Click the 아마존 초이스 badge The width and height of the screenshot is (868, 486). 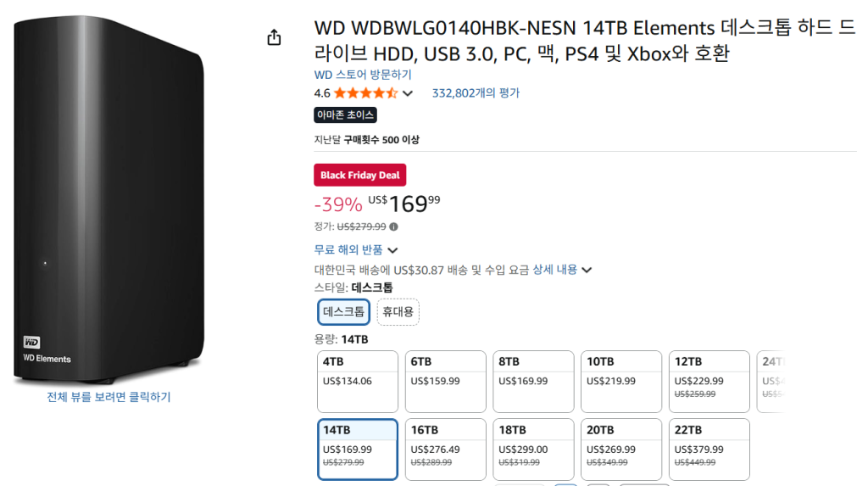click(x=345, y=115)
